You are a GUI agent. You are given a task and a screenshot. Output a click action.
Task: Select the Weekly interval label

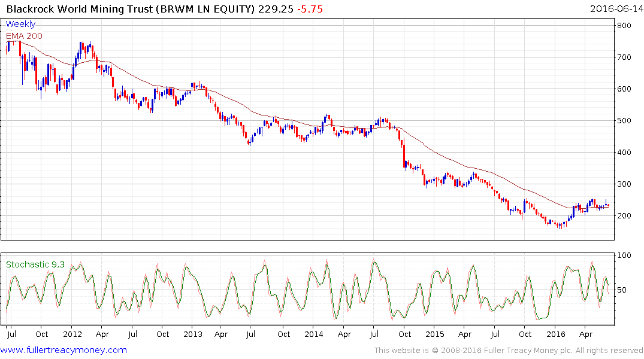pos(20,24)
